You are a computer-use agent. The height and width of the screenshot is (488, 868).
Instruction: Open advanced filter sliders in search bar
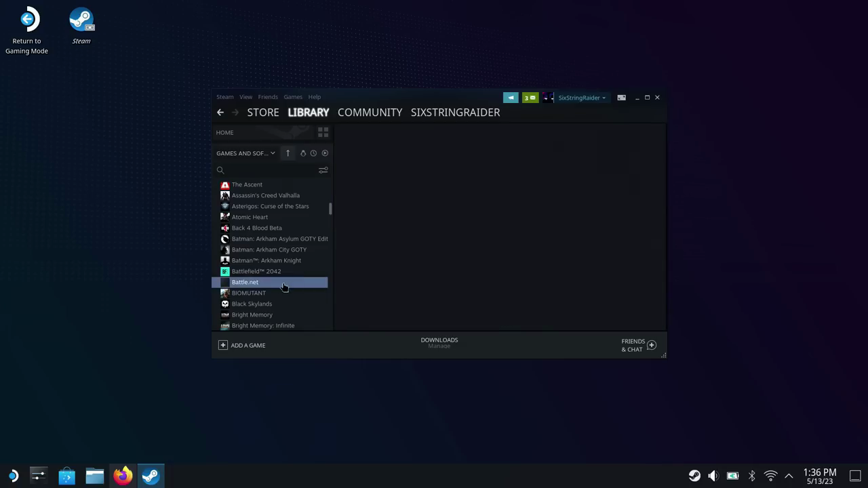click(x=323, y=170)
